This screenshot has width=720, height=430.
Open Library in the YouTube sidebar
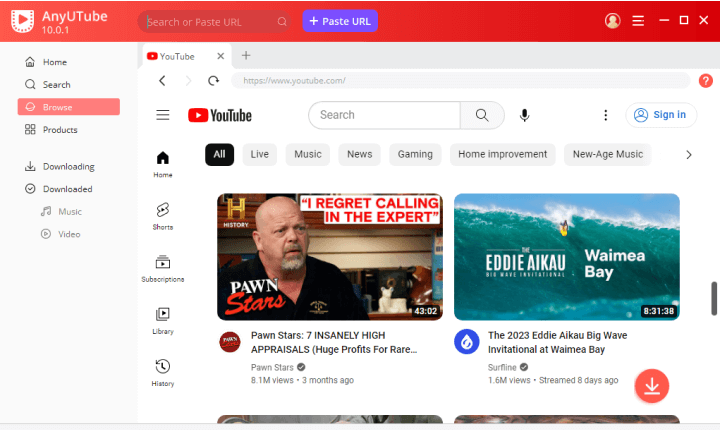click(x=163, y=321)
